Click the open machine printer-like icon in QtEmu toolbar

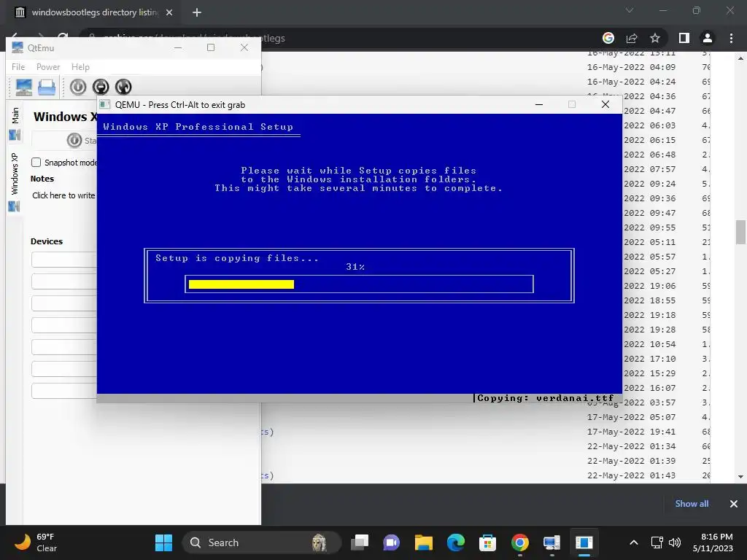tap(47, 87)
